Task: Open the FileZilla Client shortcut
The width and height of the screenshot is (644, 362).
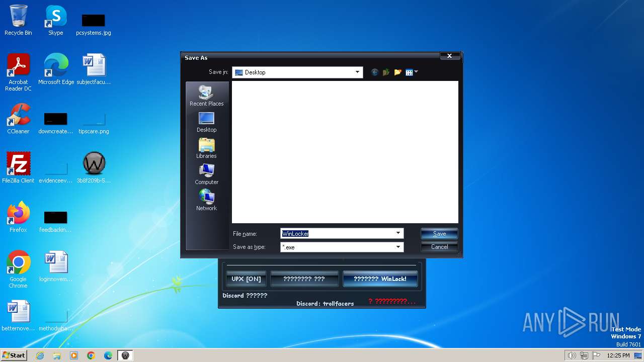Action: (18, 168)
